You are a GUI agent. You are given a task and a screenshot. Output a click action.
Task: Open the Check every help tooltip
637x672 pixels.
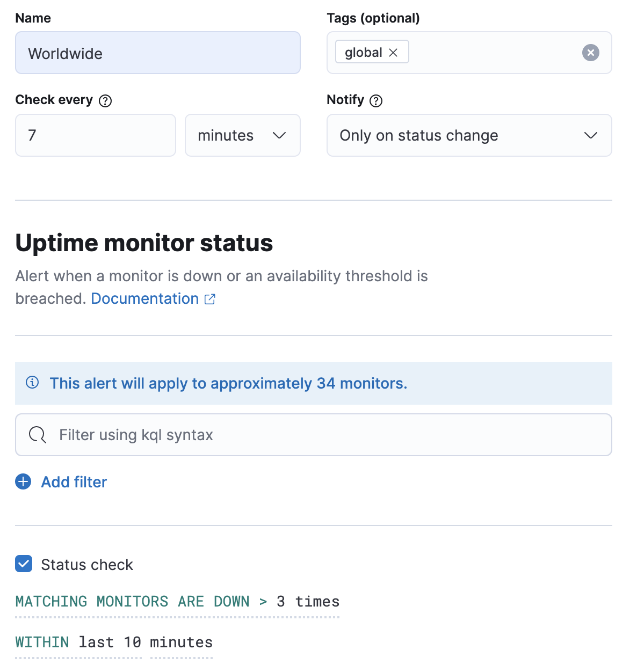(106, 100)
